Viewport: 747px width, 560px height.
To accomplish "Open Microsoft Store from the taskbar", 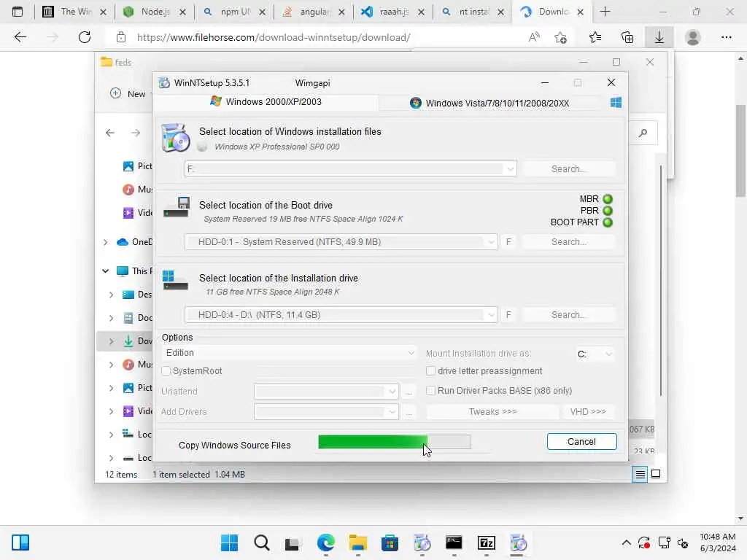I will click(390, 542).
